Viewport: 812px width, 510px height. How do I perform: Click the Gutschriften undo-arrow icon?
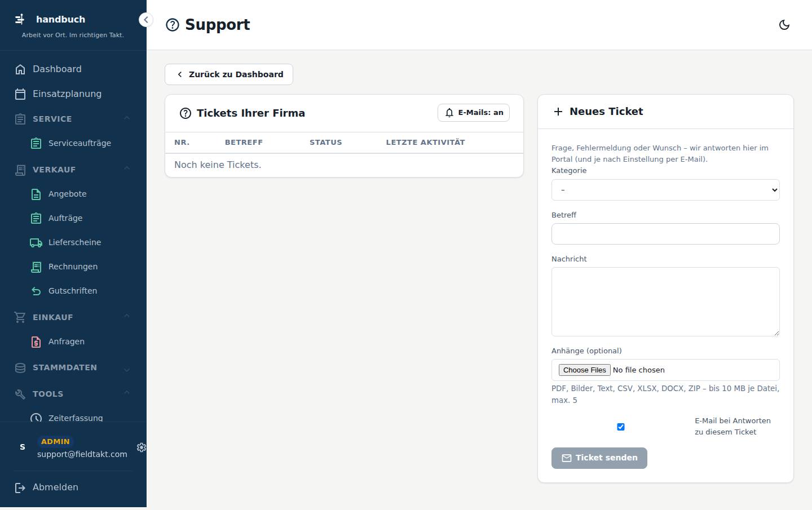36,291
